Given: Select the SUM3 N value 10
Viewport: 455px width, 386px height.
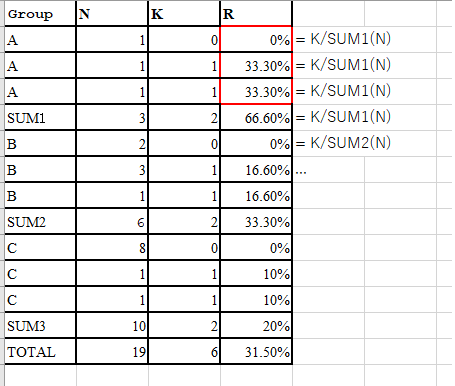Looking at the screenshot, I should pyautogui.click(x=112, y=326).
